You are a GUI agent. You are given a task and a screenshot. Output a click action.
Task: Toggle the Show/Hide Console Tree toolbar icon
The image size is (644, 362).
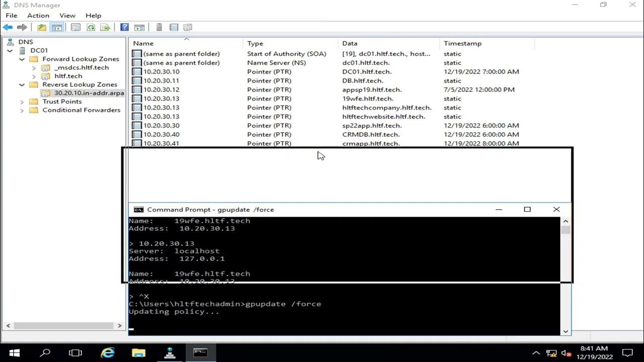tap(57, 27)
